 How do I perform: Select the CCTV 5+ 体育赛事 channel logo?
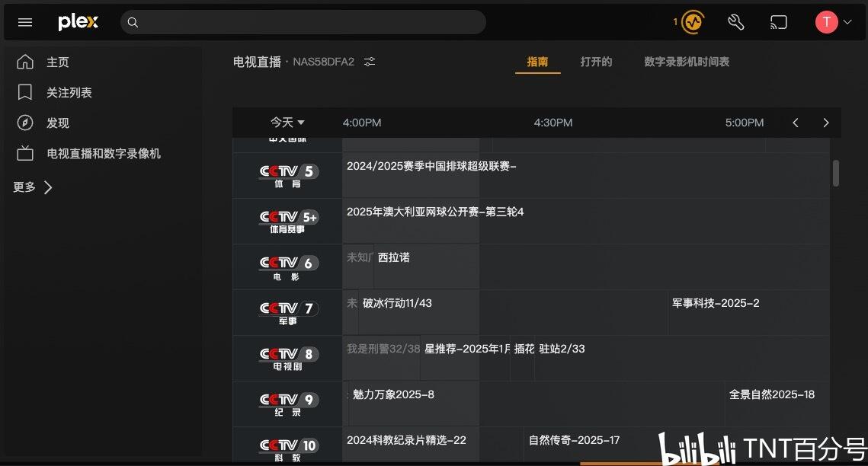click(x=288, y=221)
